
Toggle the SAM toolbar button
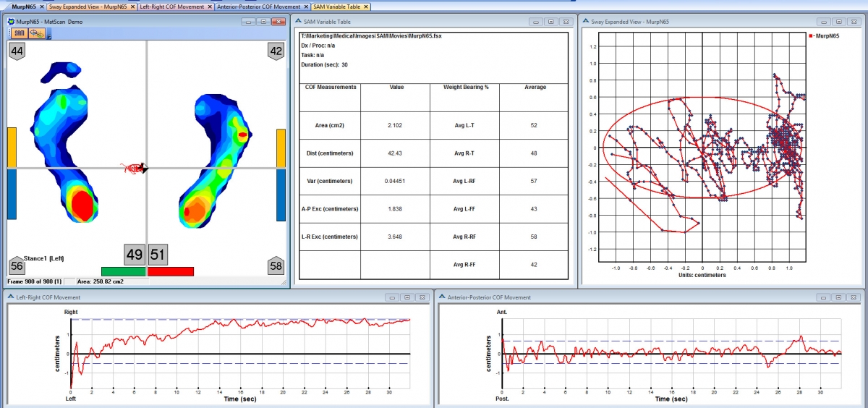coord(20,33)
